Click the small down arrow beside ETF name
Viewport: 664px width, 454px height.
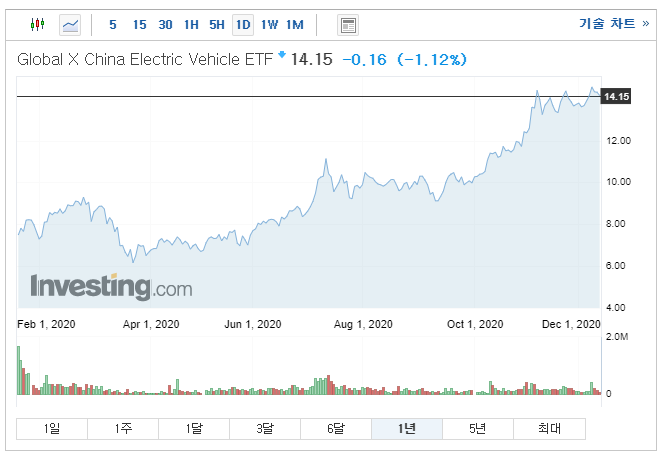[x=282, y=55]
